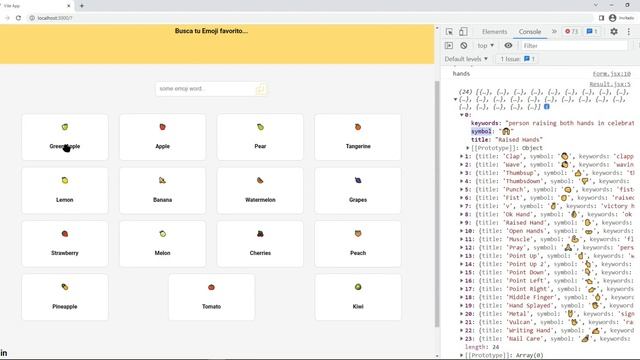
Task: Click the eye live expression icon
Action: click(508, 46)
